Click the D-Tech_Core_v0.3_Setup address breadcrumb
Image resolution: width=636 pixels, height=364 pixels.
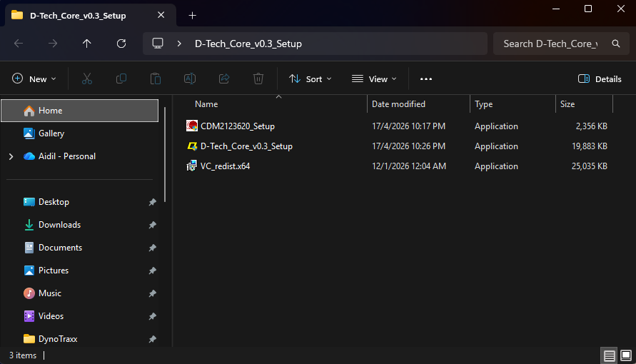click(248, 44)
